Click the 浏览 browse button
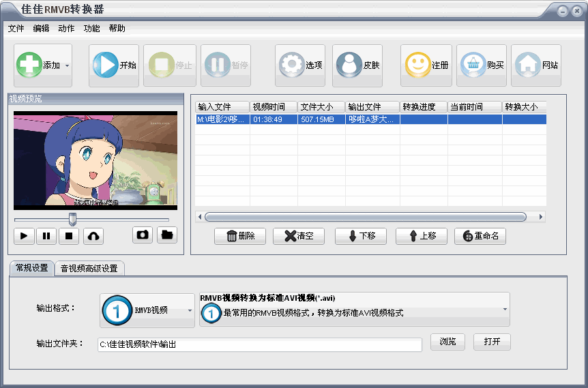The height and width of the screenshot is (388, 588). click(x=447, y=342)
